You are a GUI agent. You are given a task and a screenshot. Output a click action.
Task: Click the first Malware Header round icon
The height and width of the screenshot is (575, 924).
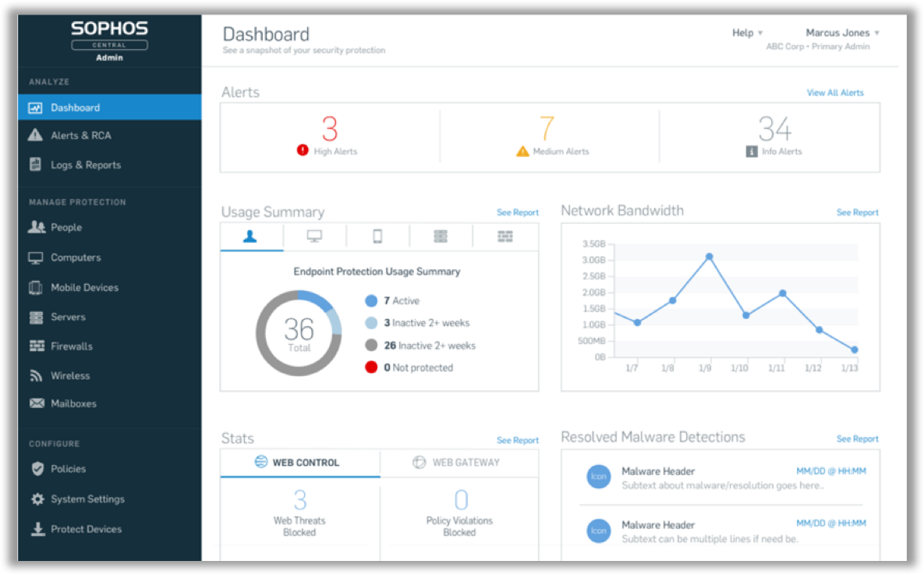pos(598,477)
